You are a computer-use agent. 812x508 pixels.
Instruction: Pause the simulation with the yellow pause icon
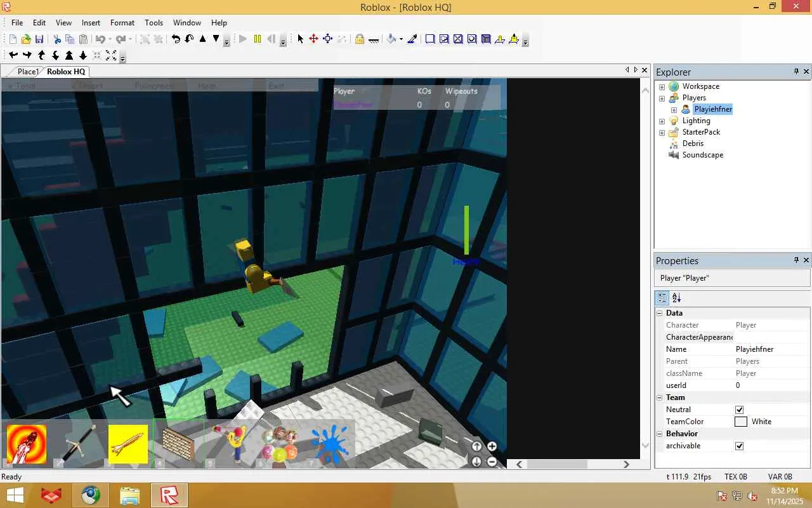point(257,39)
